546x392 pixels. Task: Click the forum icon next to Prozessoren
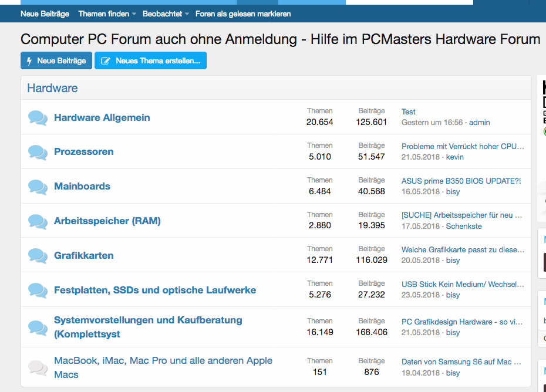click(x=38, y=152)
